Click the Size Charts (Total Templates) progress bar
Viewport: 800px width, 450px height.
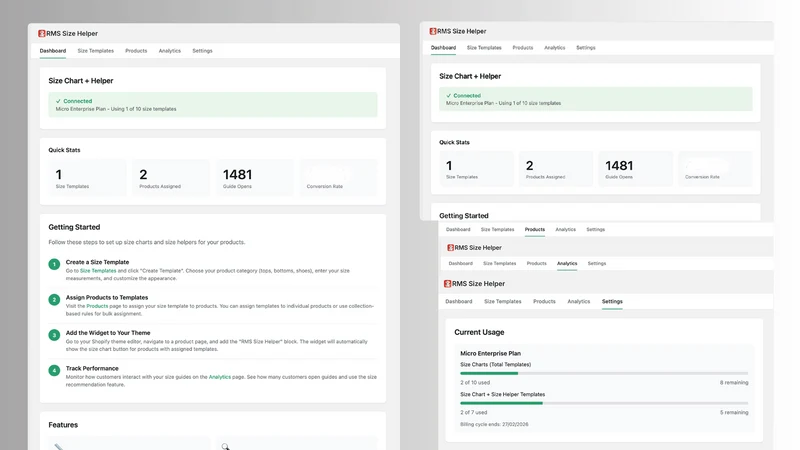point(604,373)
